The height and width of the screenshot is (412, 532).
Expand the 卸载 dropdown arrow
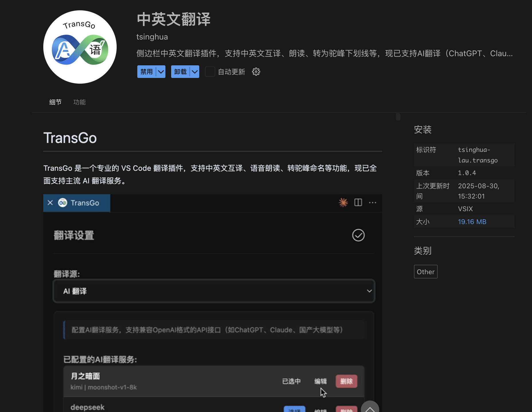pyautogui.click(x=195, y=72)
